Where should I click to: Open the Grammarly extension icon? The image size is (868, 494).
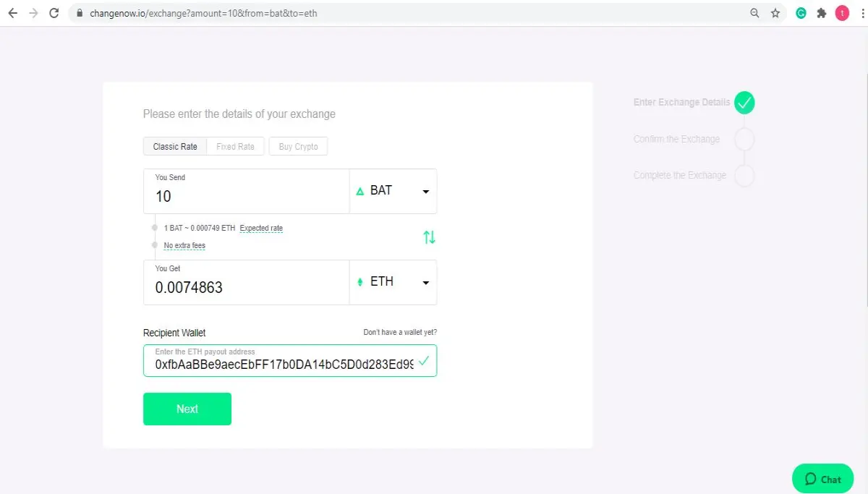point(801,13)
